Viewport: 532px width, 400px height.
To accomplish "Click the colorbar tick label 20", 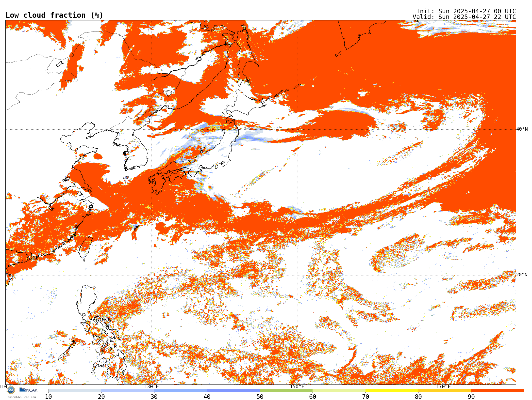I will click(101, 397).
